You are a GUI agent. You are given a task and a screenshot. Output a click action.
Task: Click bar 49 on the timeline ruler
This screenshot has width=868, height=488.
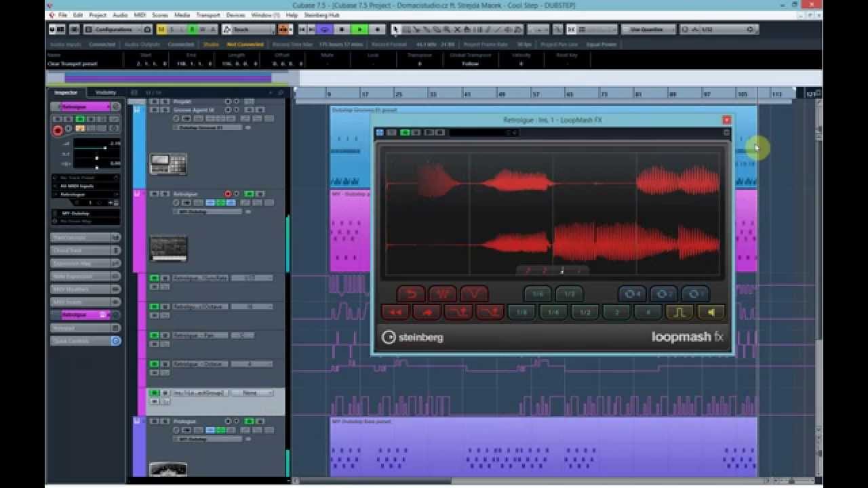pos(502,94)
